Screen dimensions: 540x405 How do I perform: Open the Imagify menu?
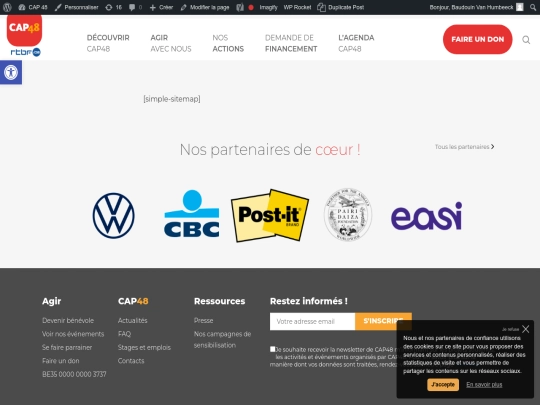(x=268, y=7)
